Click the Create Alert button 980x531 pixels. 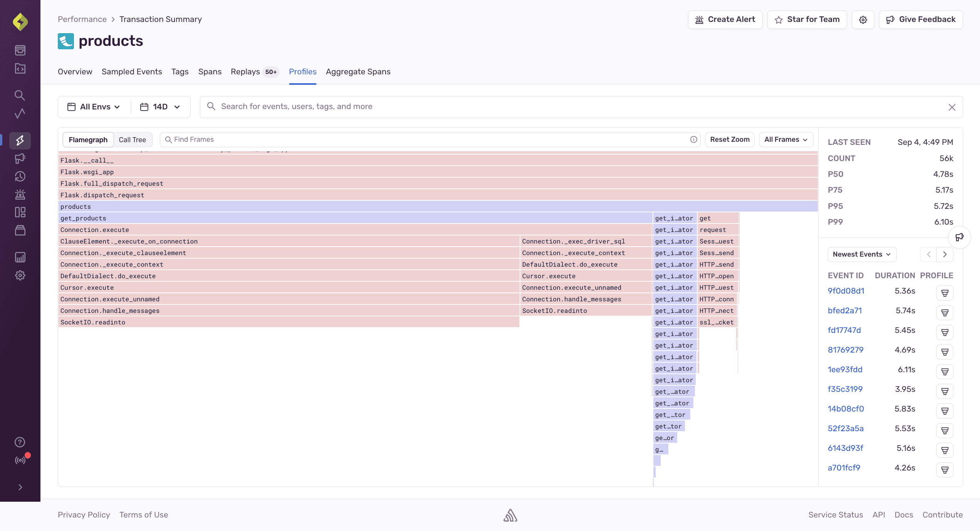coord(725,19)
